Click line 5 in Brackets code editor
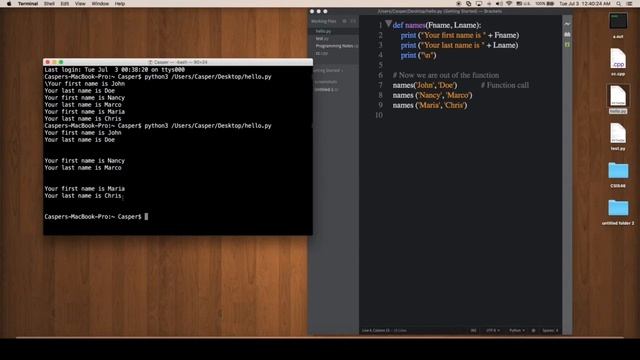This screenshot has height=360, width=640. (460, 65)
